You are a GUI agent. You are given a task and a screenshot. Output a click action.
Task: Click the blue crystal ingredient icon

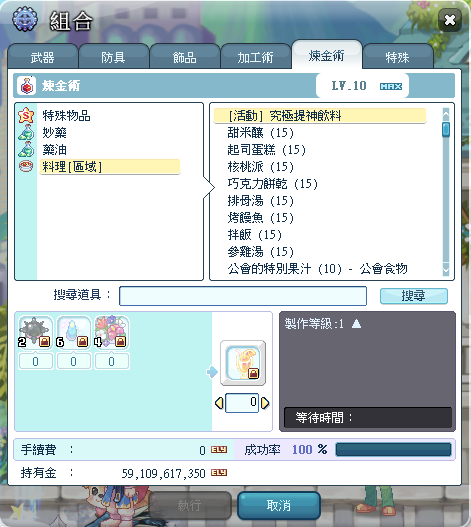click(x=73, y=332)
